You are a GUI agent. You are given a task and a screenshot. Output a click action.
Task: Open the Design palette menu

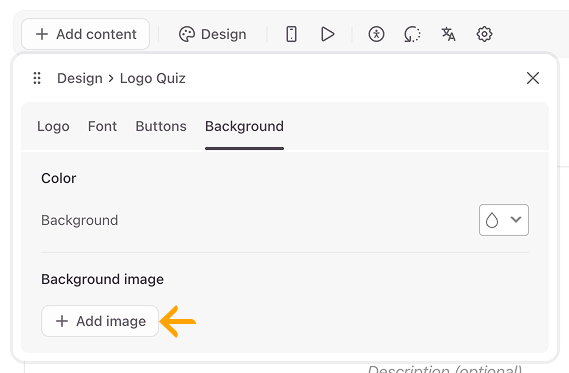(x=212, y=34)
